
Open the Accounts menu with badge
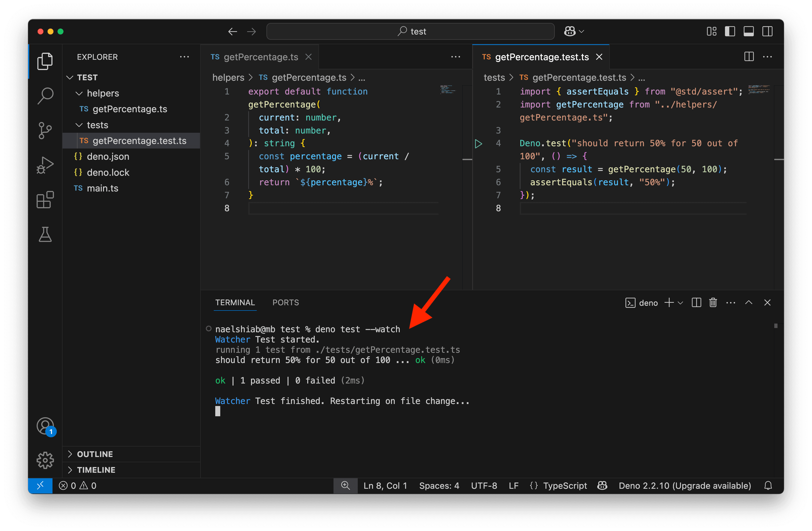[x=46, y=426]
